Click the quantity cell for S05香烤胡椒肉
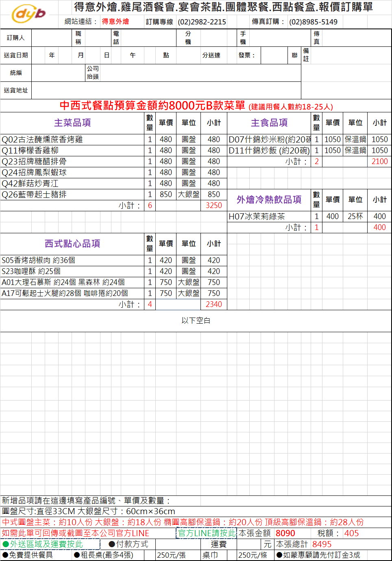 coord(150,260)
